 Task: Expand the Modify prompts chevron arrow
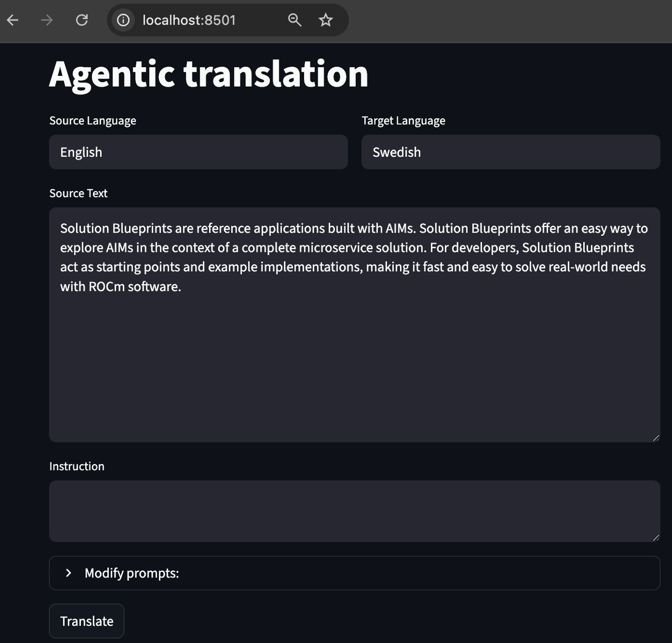tap(68, 573)
